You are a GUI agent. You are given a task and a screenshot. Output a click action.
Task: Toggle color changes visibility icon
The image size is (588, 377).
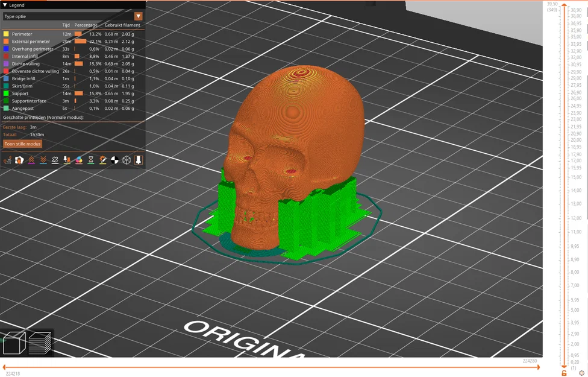pyautogui.click(x=79, y=160)
